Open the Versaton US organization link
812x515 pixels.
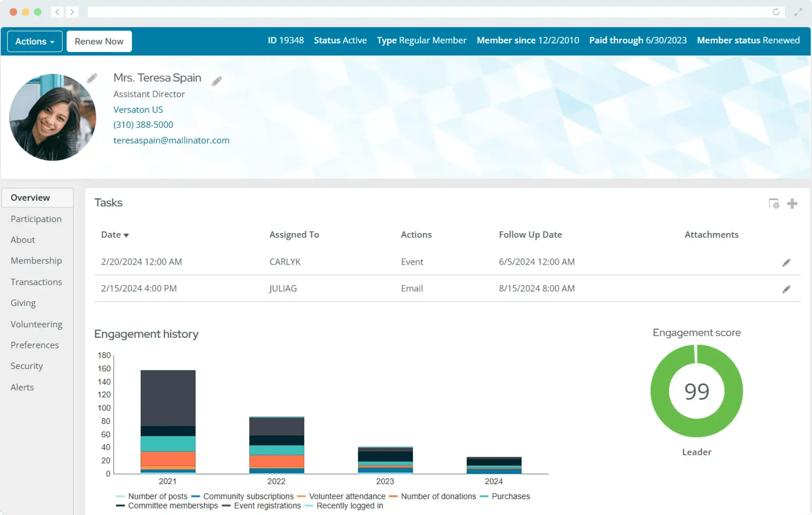138,109
